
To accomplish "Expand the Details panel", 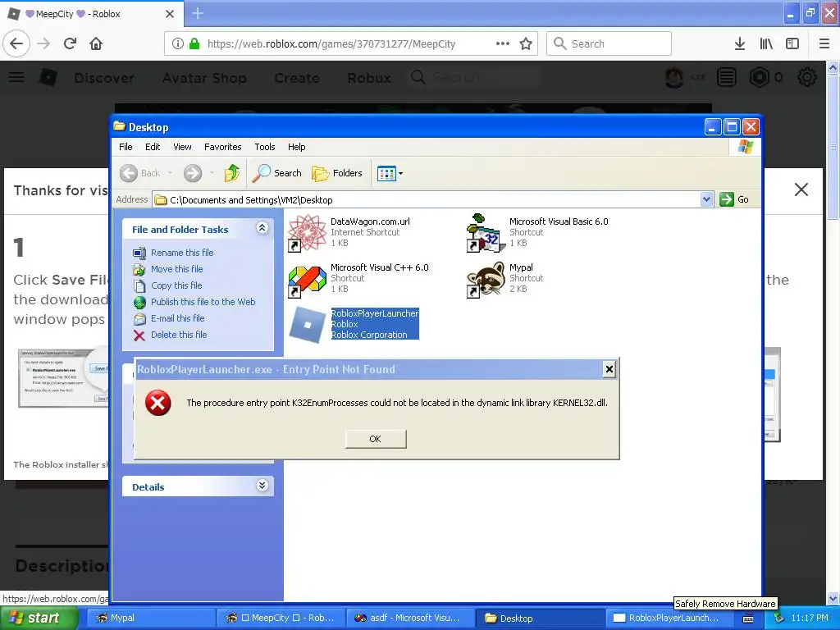I will tap(262, 486).
